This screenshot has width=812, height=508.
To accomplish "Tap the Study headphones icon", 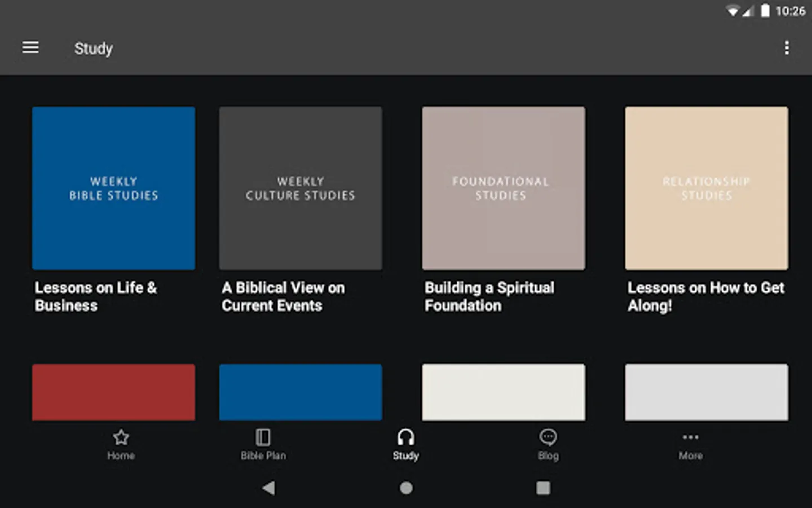I will point(405,437).
